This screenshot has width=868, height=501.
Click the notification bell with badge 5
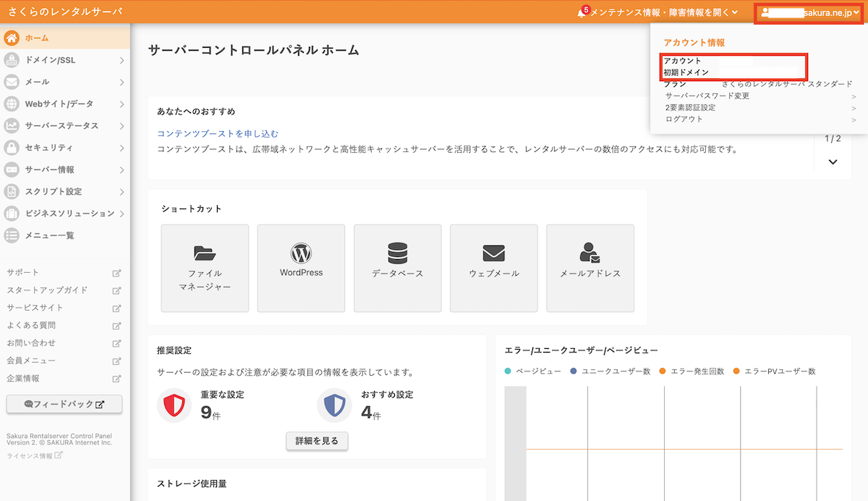[x=582, y=12]
